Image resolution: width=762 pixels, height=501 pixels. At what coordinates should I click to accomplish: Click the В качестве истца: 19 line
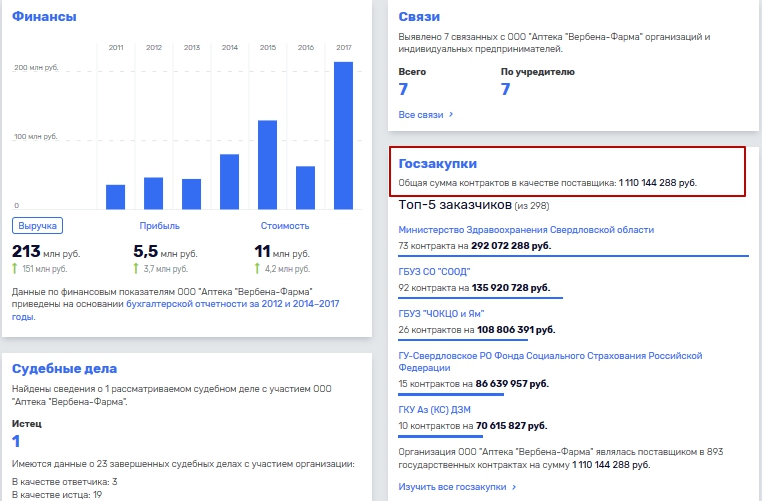coord(57,495)
